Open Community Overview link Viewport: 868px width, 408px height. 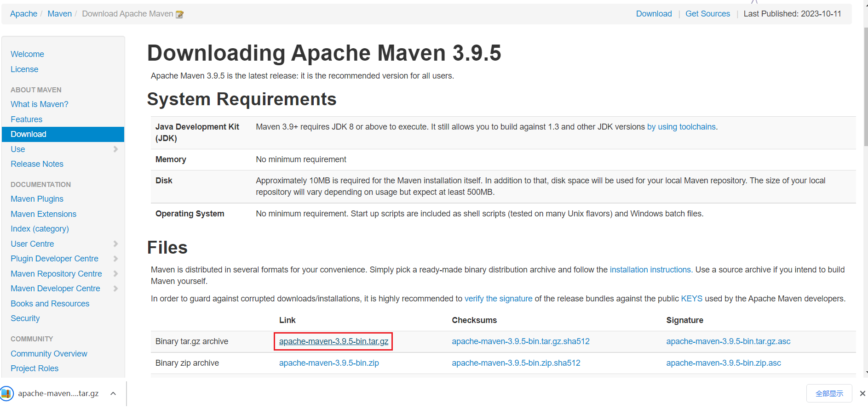(49, 354)
